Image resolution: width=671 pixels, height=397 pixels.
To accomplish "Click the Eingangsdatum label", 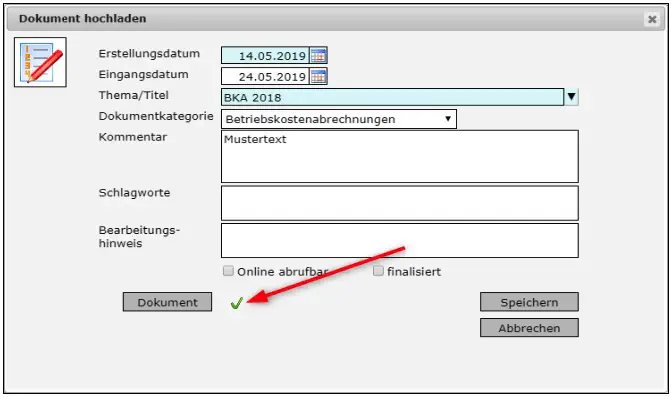I will (144, 74).
